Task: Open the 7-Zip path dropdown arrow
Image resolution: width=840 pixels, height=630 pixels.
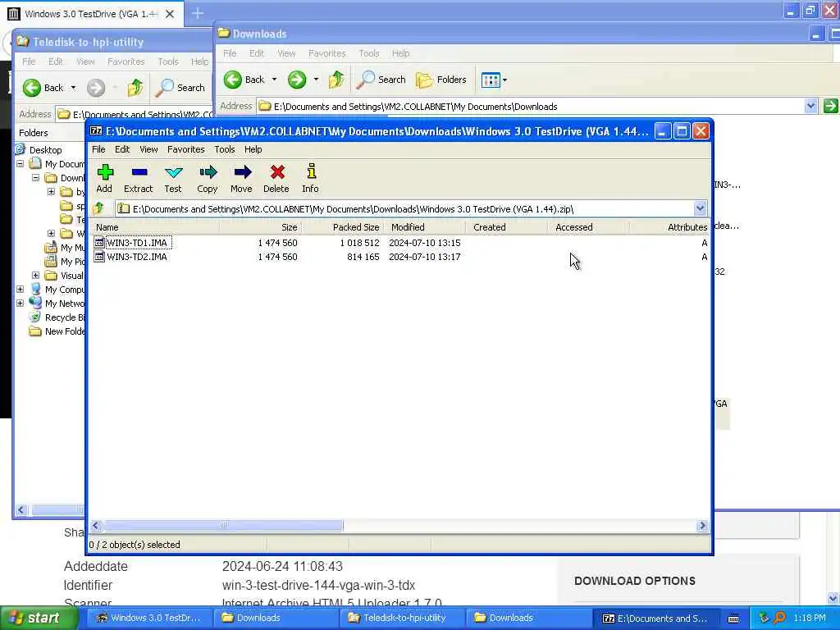Action: [700, 208]
